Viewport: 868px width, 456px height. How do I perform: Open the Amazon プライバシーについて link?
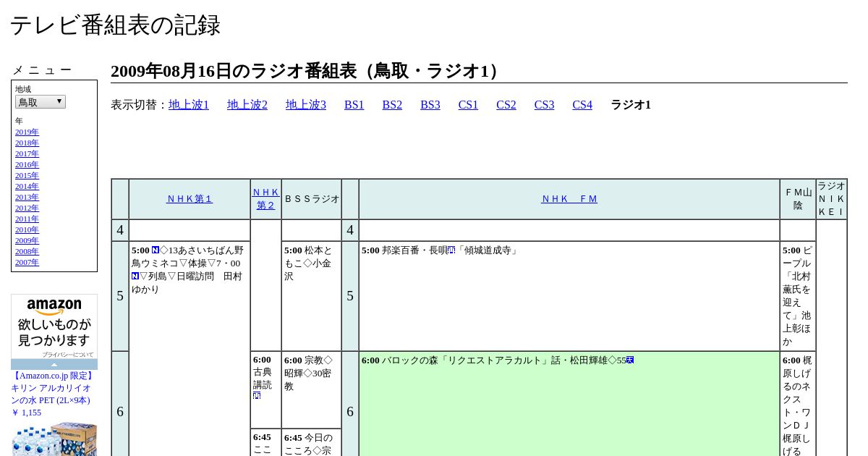(x=67, y=355)
